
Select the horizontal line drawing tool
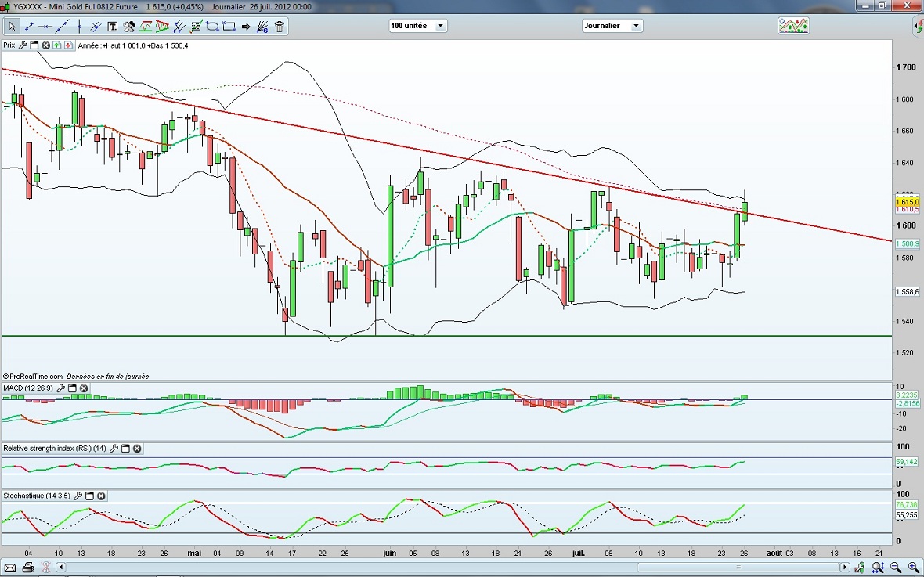(46, 27)
